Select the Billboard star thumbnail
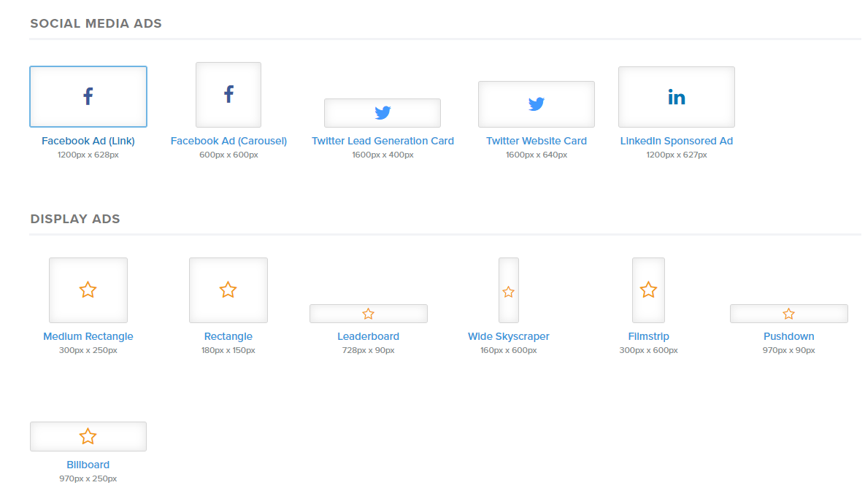Screen dimensions: 865x504 click(88, 436)
